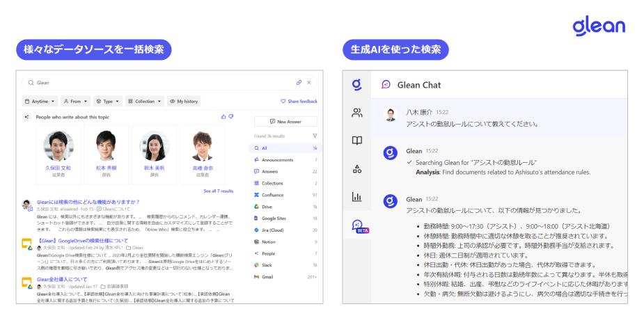
Task: Expand the Type filter dropdown
Action: point(108,101)
